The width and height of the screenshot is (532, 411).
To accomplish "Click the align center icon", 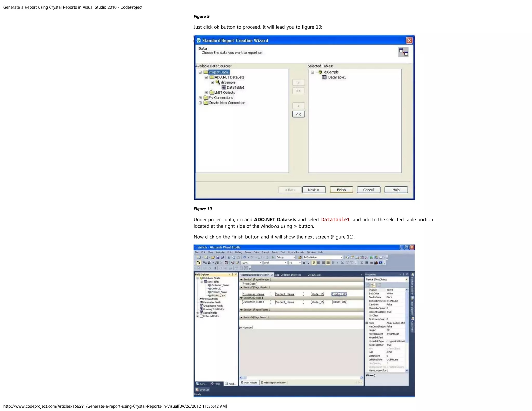I will coord(323,263).
